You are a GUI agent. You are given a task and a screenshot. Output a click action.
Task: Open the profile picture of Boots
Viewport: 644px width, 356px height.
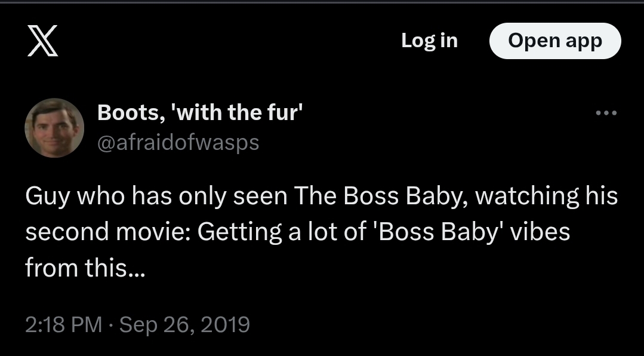tap(54, 128)
